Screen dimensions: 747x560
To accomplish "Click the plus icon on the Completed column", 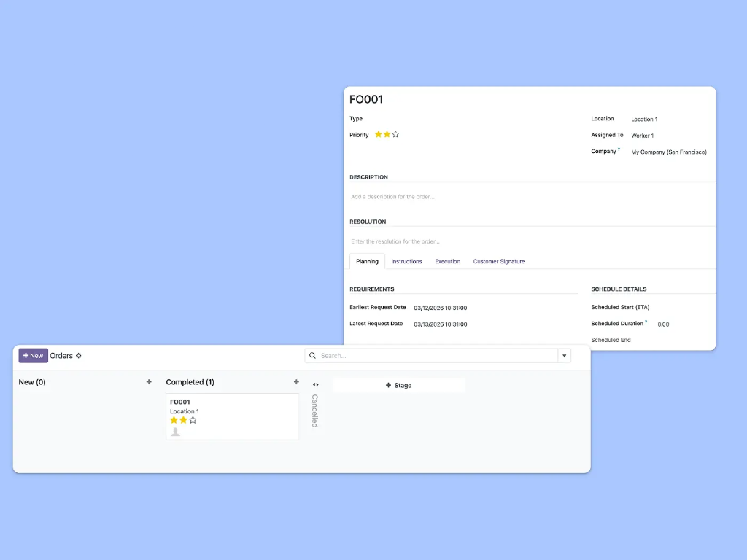I will (x=296, y=381).
